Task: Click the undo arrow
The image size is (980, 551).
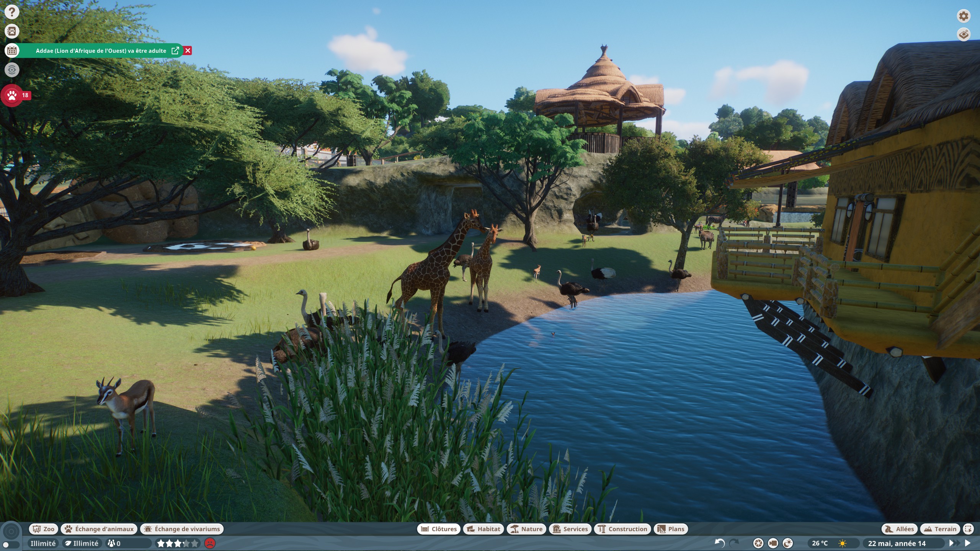Action: (720, 543)
